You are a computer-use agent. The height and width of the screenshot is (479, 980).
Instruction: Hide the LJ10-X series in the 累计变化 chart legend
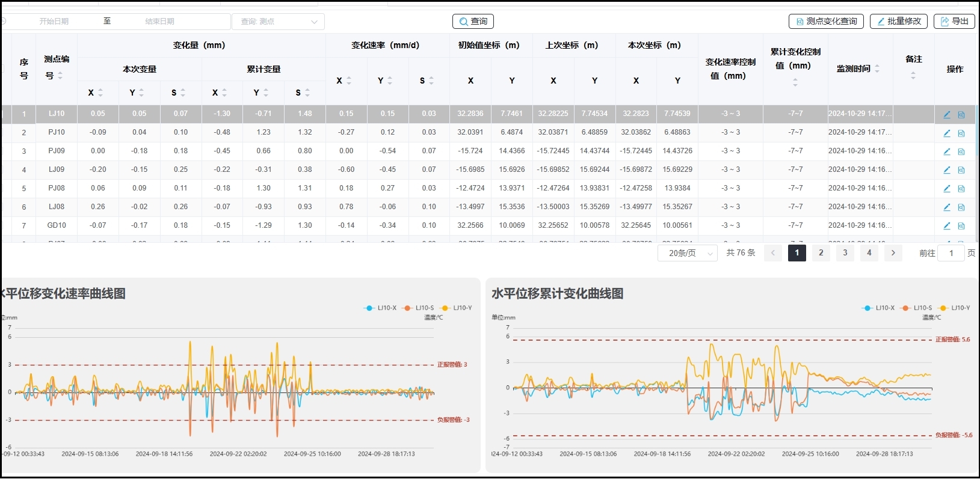click(879, 308)
